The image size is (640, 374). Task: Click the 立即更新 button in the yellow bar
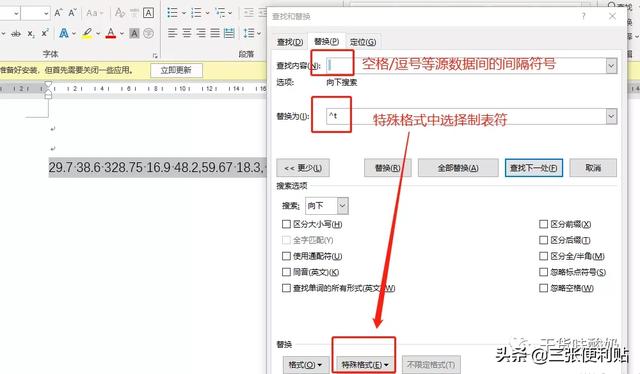click(176, 70)
